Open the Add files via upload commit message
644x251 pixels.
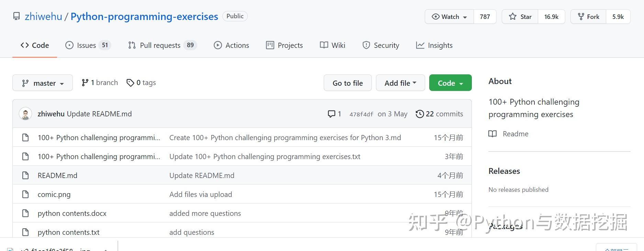(201, 195)
